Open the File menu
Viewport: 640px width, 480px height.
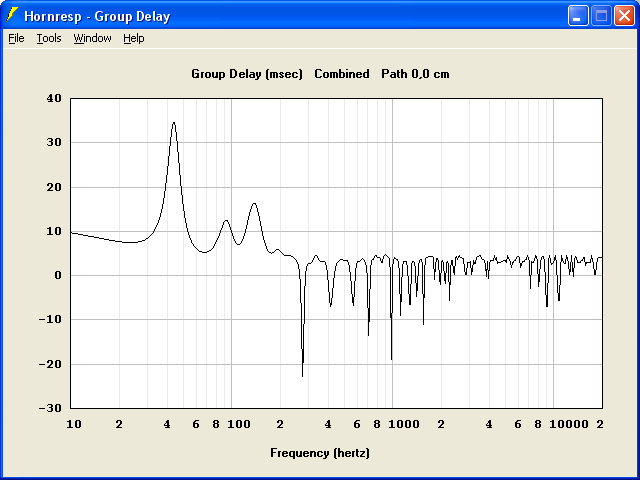(16, 38)
